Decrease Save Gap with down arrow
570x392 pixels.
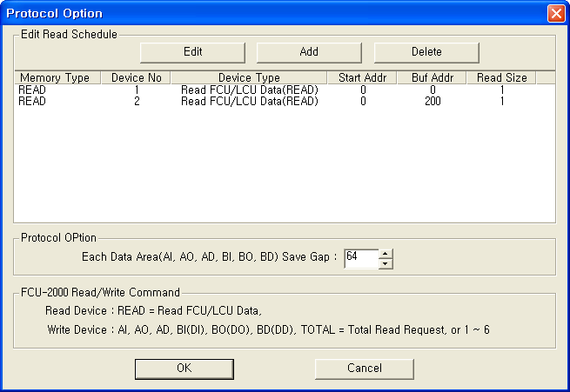coord(386,264)
